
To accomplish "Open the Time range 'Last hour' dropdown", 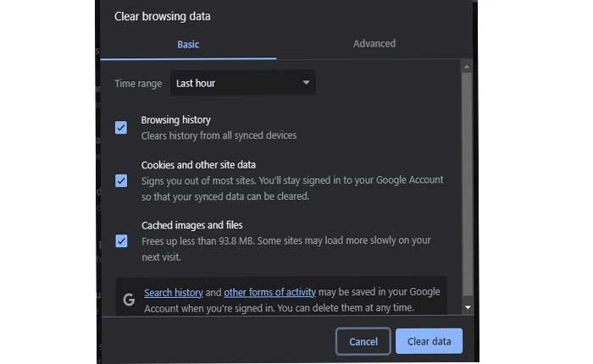I will [x=241, y=83].
